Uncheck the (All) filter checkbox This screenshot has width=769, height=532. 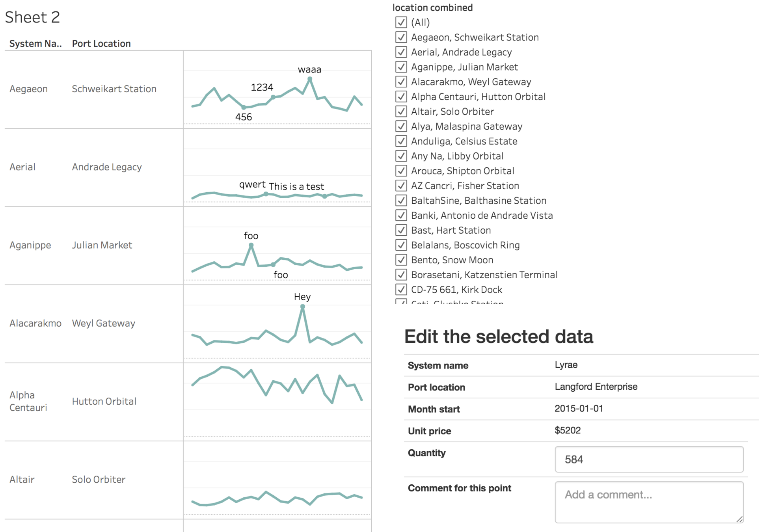401,22
